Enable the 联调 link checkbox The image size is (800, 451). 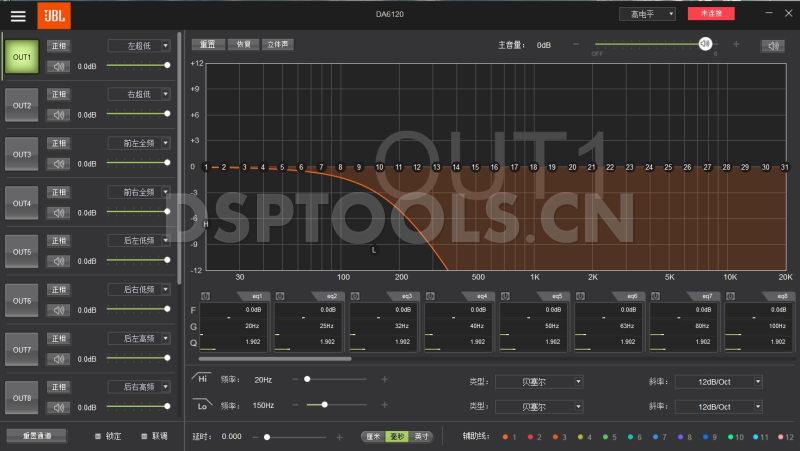[x=144, y=436]
